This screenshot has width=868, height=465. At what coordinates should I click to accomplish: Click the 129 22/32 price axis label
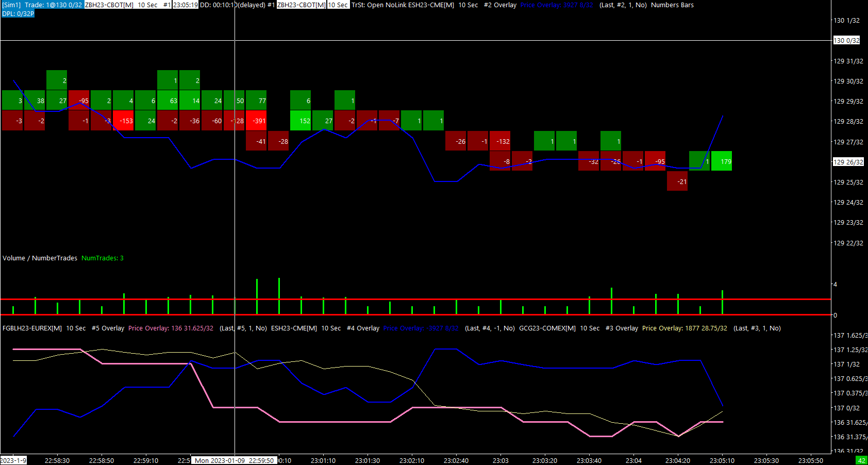tap(848, 243)
